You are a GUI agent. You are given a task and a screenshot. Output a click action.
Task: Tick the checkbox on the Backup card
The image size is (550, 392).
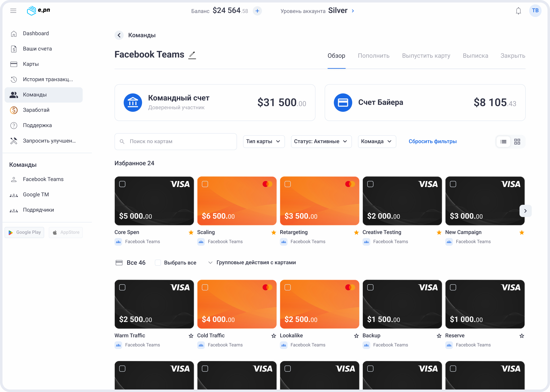pos(370,287)
